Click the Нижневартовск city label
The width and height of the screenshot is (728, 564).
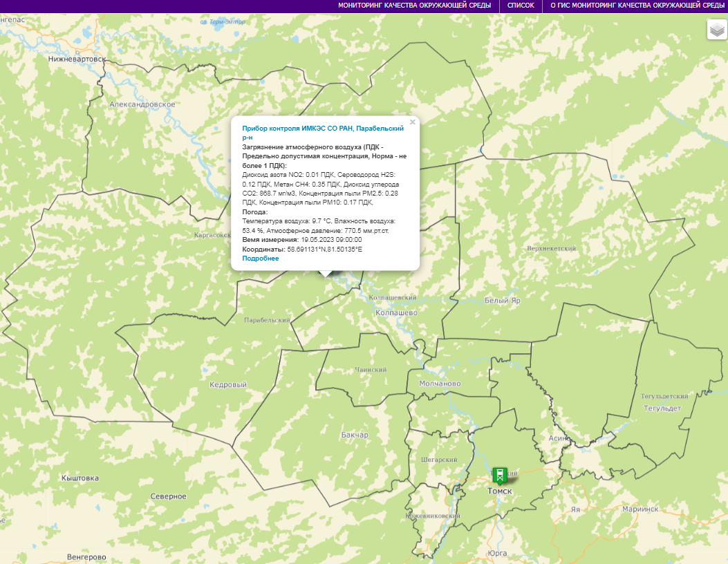click(x=77, y=59)
